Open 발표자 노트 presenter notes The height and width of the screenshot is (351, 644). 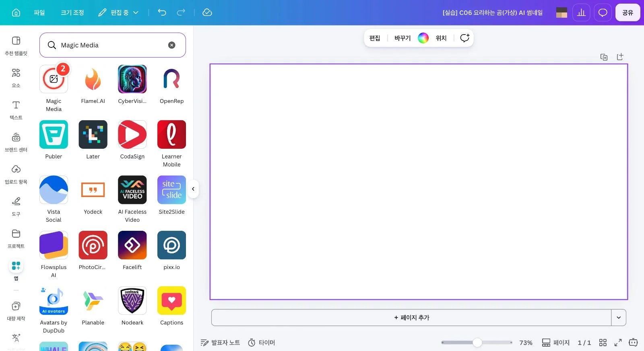pyautogui.click(x=221, y=343)
